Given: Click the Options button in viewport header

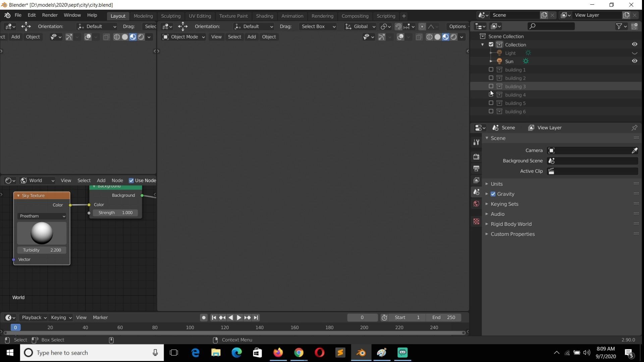Looking at the screenshot, I should [457, 26].
